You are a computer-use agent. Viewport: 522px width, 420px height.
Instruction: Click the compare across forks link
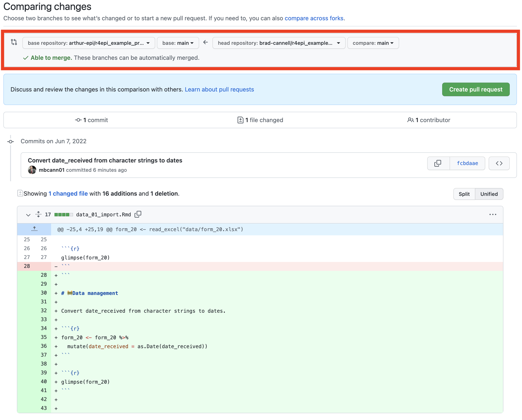[314, 18]
